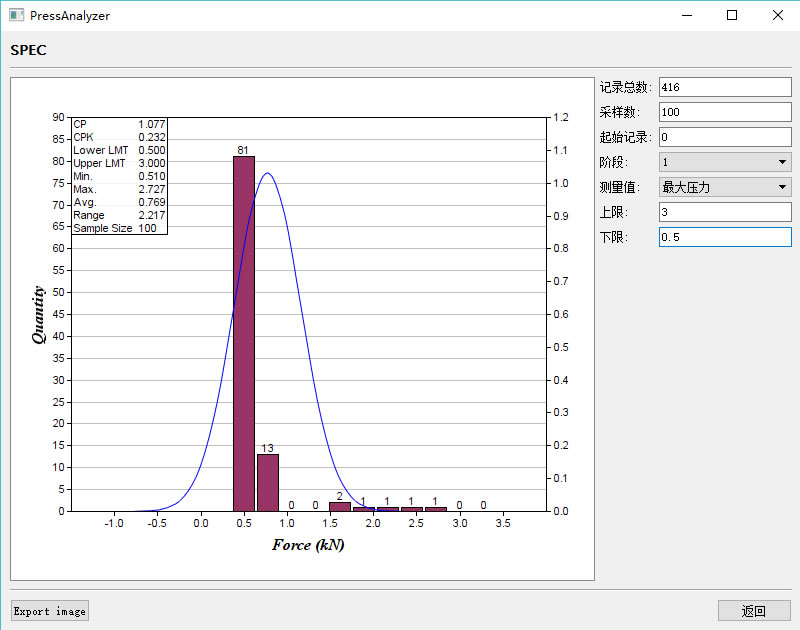Click the peak of the blue distribution curve
The width and height of the screenshot is (800, 630).
coord(268,173)
